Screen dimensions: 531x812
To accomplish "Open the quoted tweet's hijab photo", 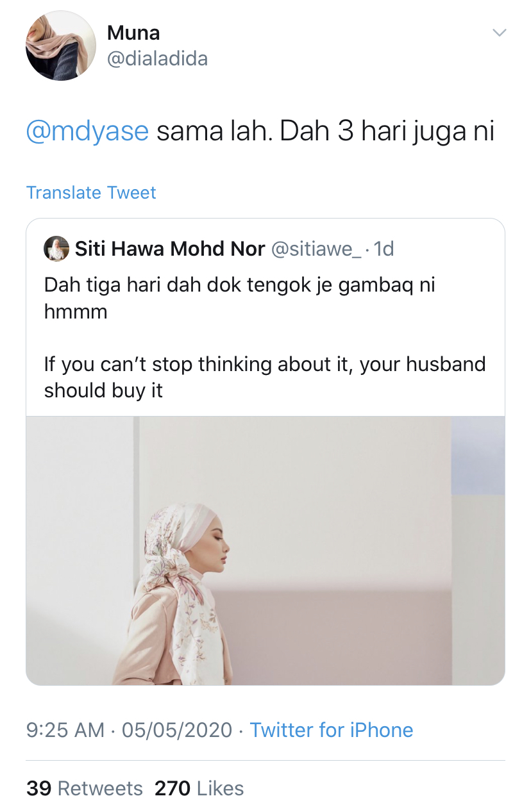I will [265, 550].
